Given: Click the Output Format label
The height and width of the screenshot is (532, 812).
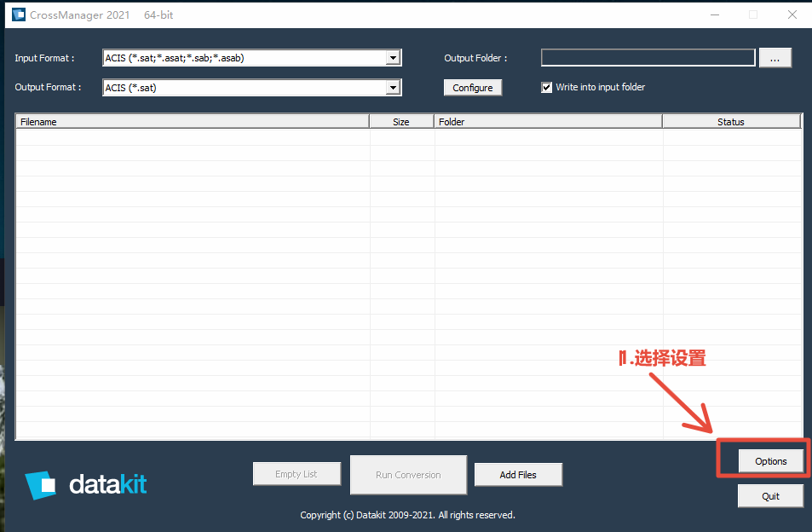Looking at the screenshot, I should click(48, 87).
